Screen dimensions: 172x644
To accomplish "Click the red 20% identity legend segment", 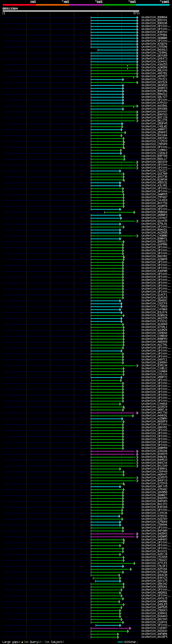I will (x=19, y=5).
